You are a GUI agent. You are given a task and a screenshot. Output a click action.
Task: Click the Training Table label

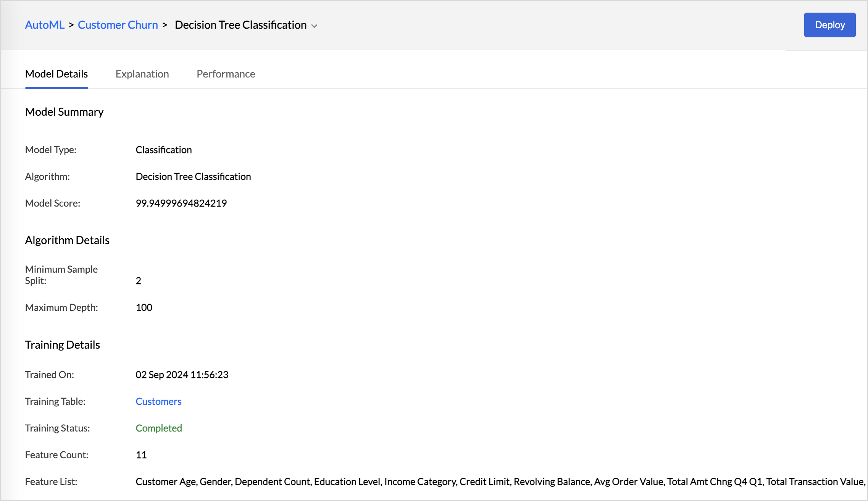pos(55,401)
